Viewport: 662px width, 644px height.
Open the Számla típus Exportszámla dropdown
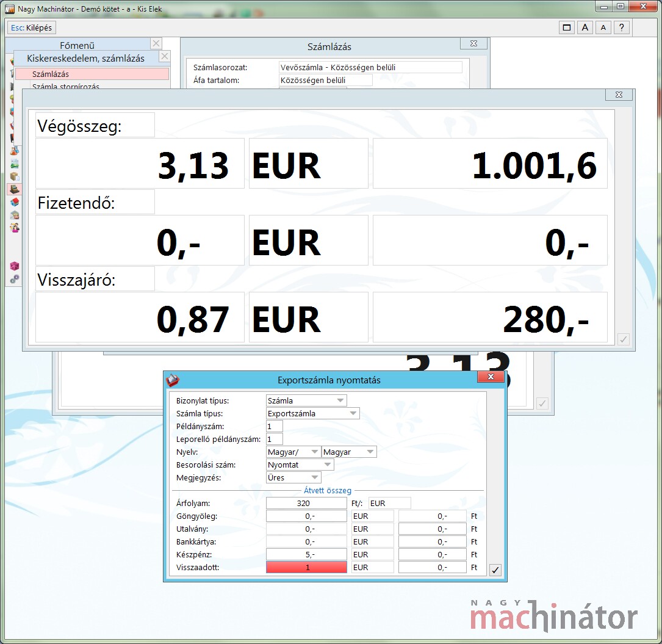point(313,413)
